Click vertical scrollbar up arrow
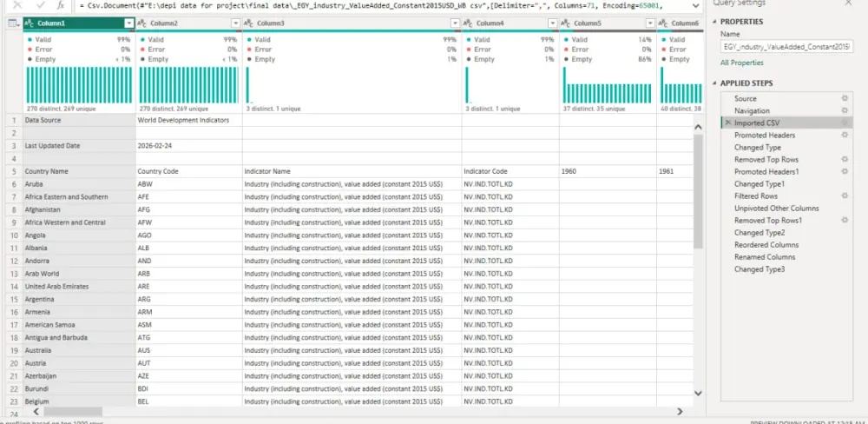This screenshot has height=424, width=868. [698, 127]
